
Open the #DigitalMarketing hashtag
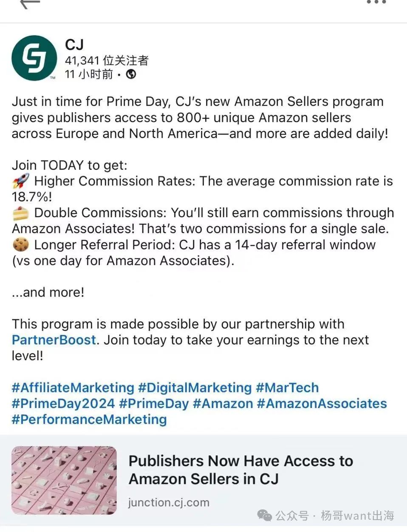coord(195,388)
